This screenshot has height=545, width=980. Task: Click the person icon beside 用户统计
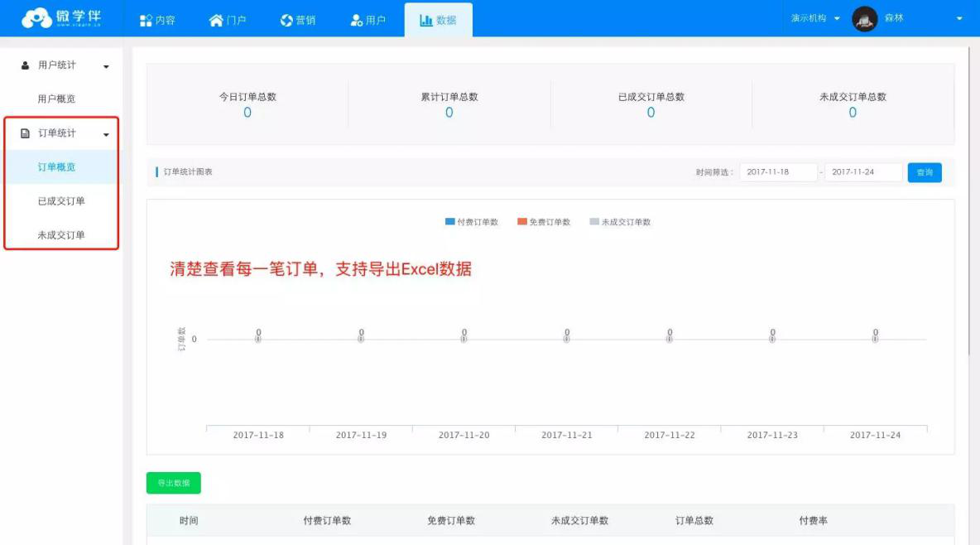pyautogui.click(x=25, y=65)
